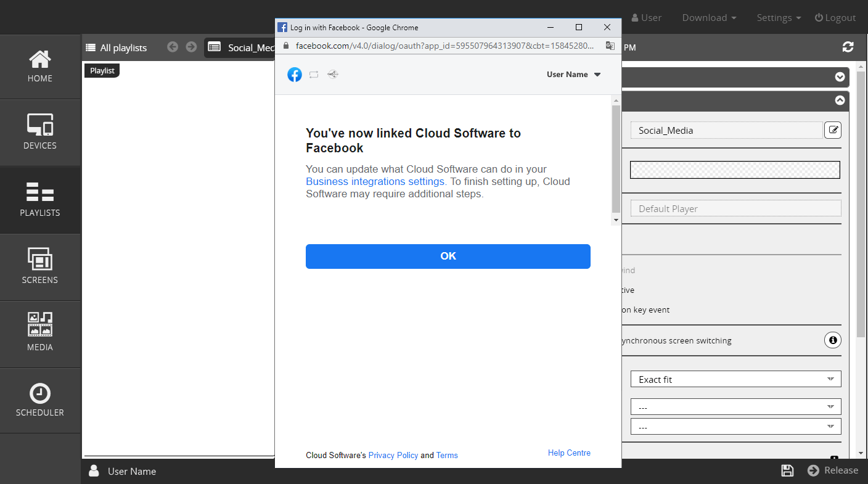Click the exchange arrows icon beside the Facebook logo
The height and width of the screenshot is (484, 868).
point(314,75)
